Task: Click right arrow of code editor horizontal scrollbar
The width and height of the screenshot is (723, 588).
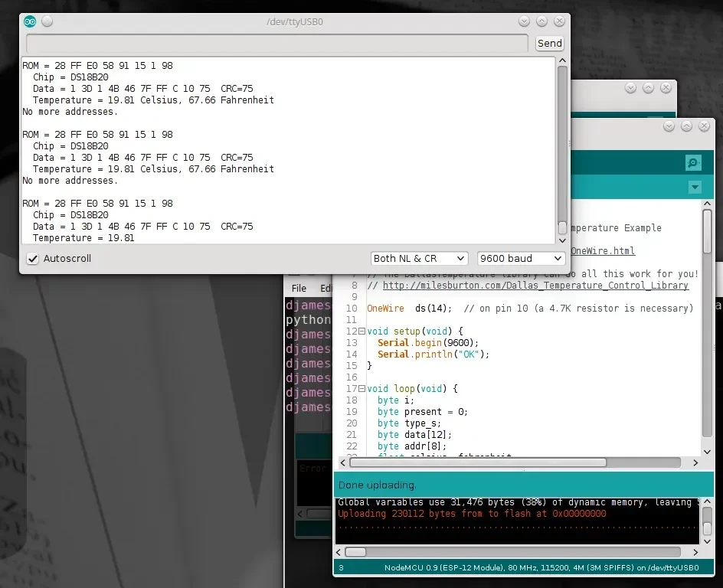Action: click(x=695, y=462)
